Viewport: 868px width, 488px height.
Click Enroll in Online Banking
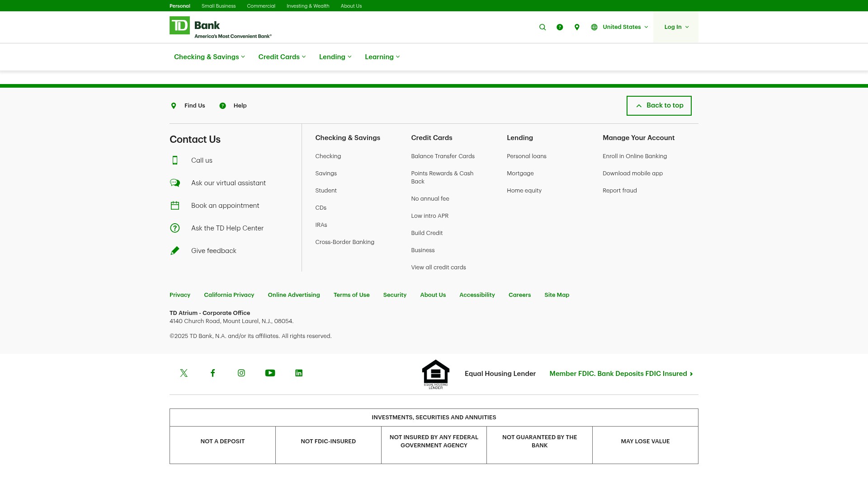(635, 156)
